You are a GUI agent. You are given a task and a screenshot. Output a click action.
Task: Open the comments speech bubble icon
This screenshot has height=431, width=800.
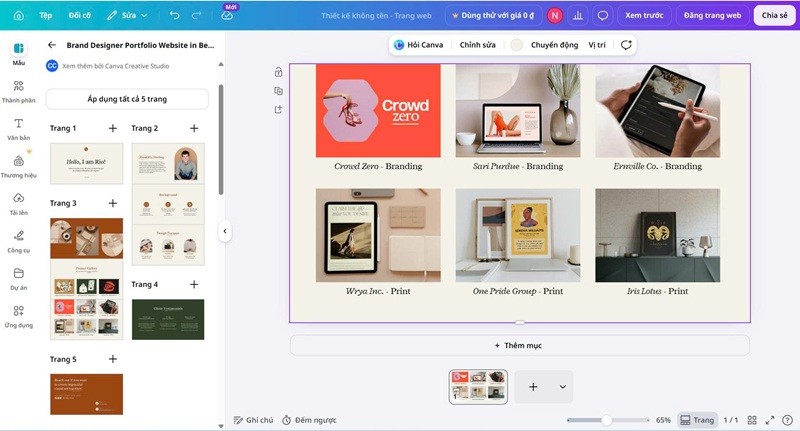pyautogui.click(x=603, y=15)
